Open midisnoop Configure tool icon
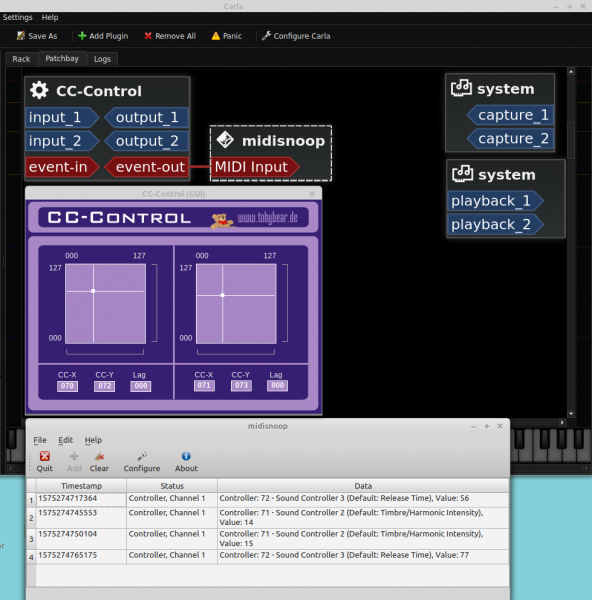 142,456
